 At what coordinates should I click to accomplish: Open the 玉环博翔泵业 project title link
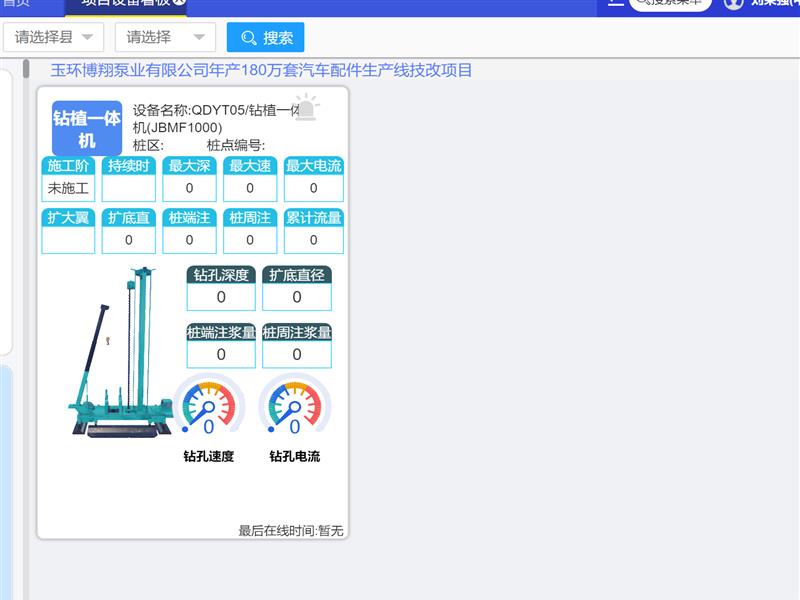[261, 70]
